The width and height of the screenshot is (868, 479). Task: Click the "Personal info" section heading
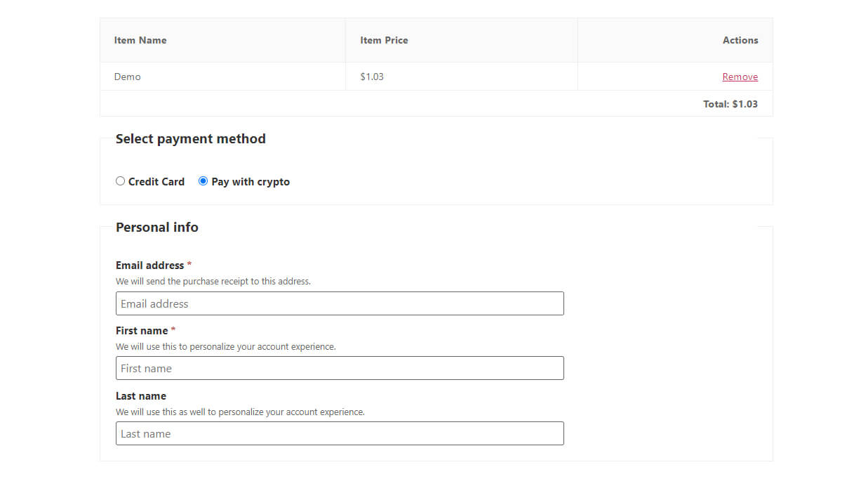pos(156,227)
